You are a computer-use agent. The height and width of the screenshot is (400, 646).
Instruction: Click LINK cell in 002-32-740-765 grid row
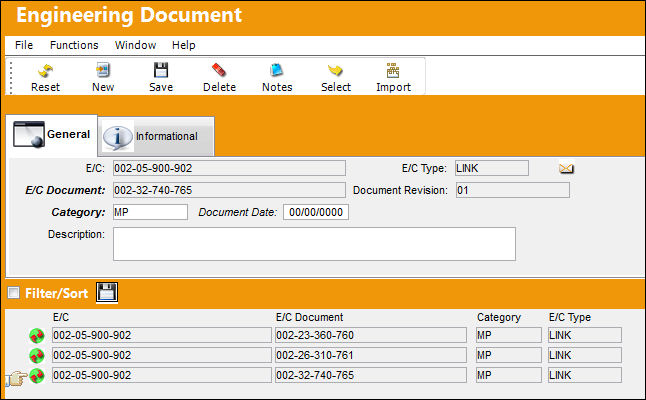coord(585,375)
